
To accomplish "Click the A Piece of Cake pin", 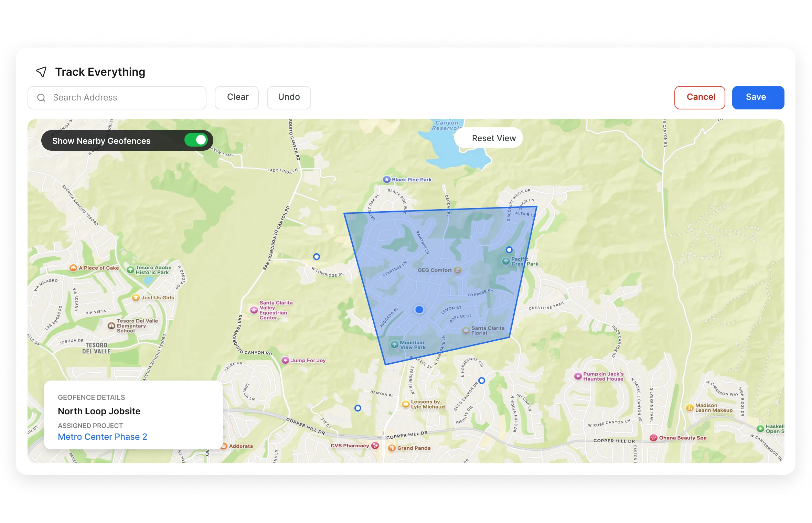I will [73, 268].
